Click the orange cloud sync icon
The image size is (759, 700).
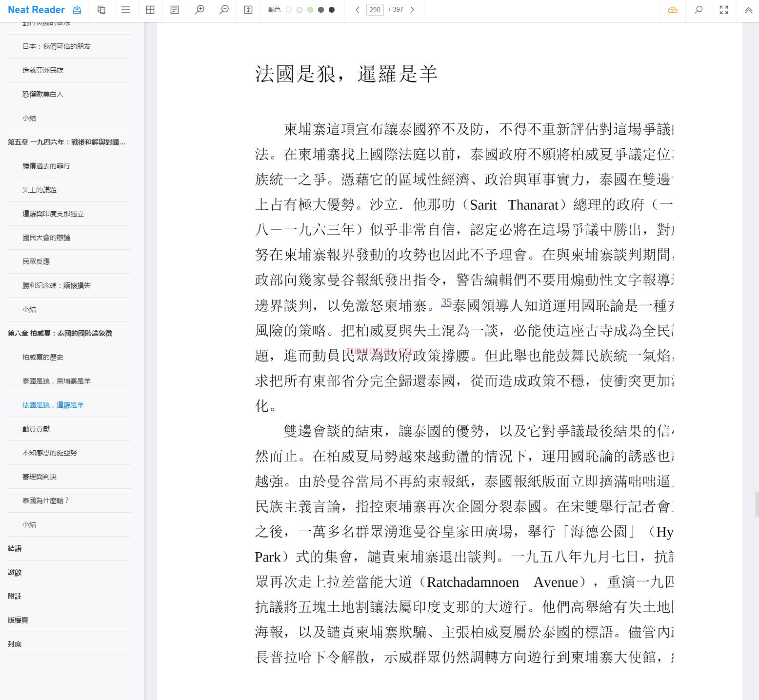(x=673, y=10)
